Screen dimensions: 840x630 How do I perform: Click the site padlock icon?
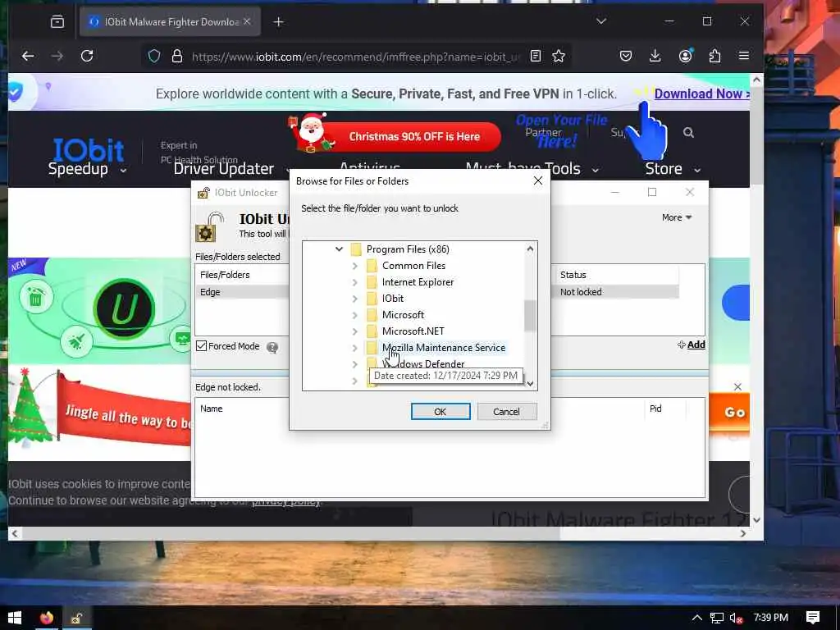coord(177,56)
